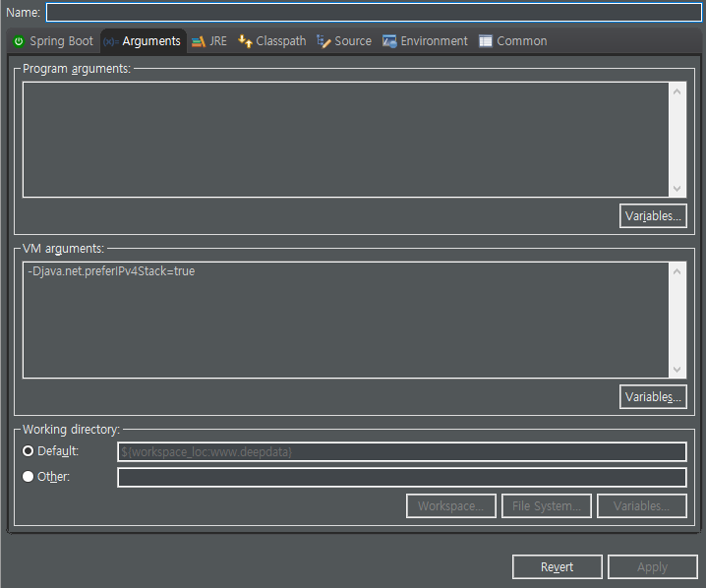Open the Environment tab
This screenshot has height=588, width=706.
point(426,41)
